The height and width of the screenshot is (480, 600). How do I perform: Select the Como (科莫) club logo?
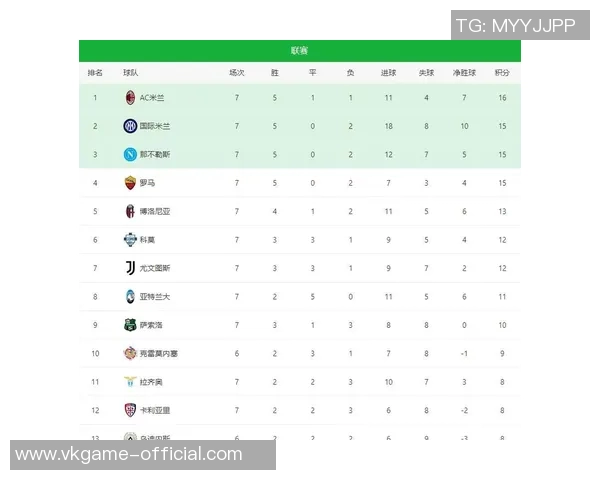(x=130, y=240)
